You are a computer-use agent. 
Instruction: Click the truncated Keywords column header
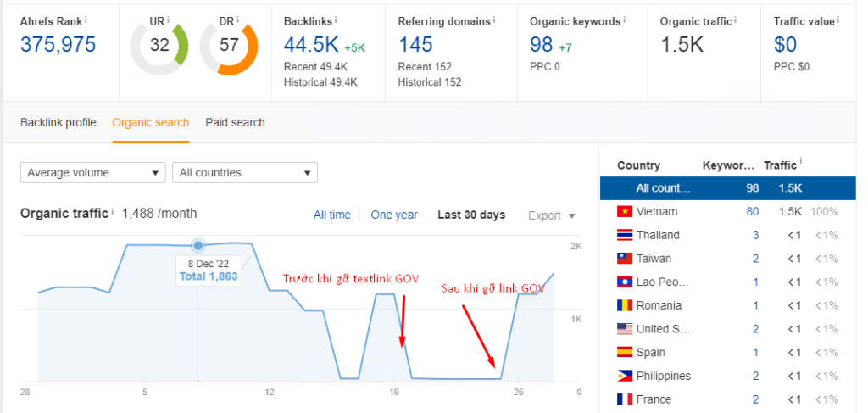coord(728,165)
